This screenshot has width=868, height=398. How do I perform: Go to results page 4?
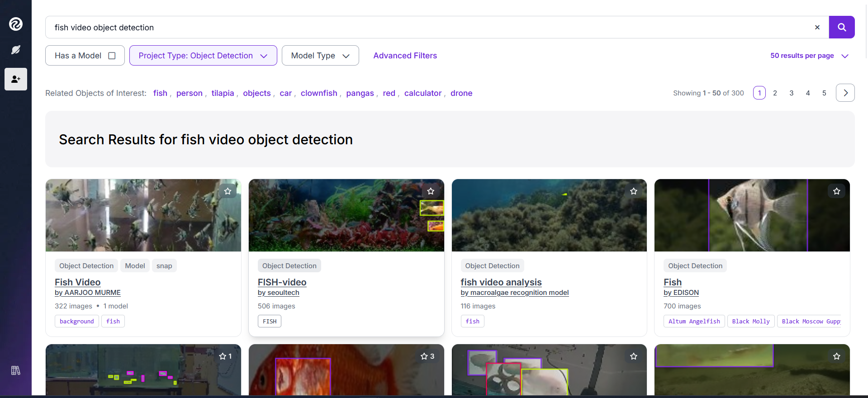click(x=808, y=93)
